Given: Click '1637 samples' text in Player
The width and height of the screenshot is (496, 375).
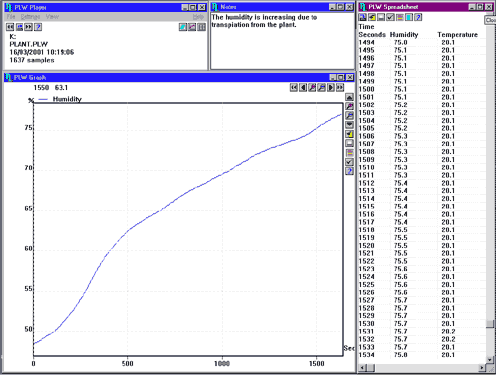Looking at the screenshot, I should pyautogui.click(x=32, y=60).
